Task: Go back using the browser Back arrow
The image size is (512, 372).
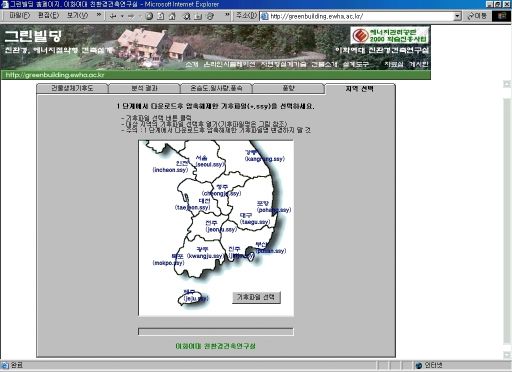Action: (113, 16)
